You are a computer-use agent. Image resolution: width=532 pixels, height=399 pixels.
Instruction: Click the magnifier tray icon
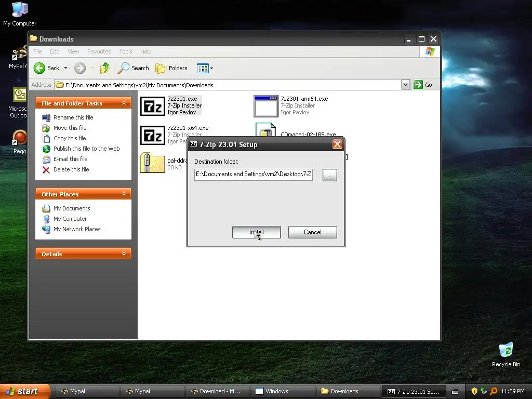click(x=494, y=391)
